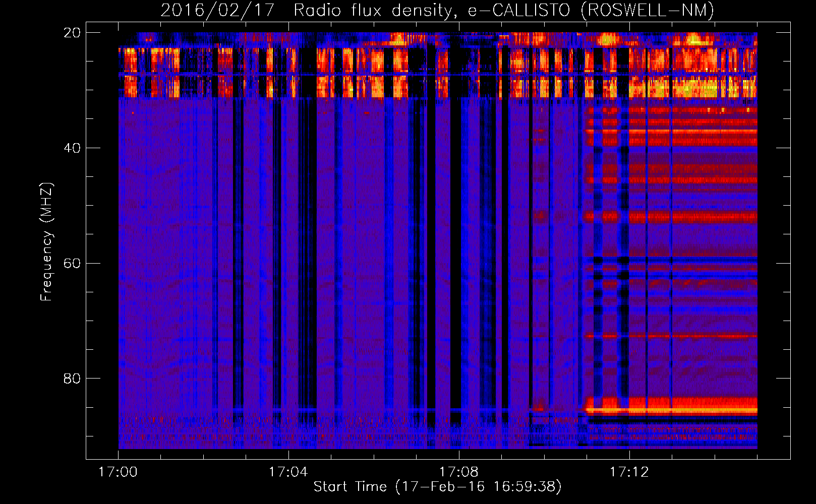Click the 17:00 time tick label
This screenshot has width=816, height=504.
pyautogui.click(x=118, y=472)
